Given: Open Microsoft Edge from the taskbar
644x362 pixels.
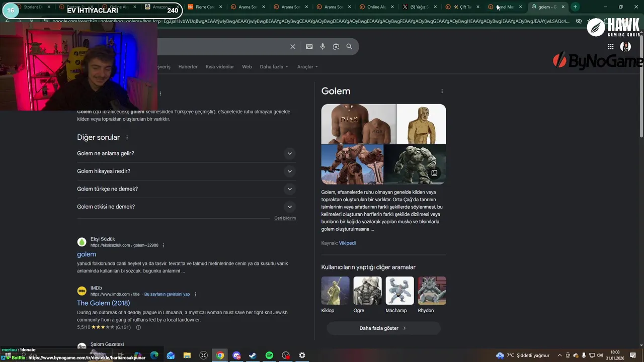Looking at the screenshot, I should point(154,355).
